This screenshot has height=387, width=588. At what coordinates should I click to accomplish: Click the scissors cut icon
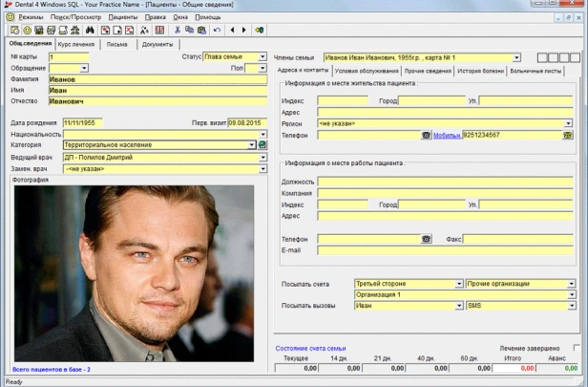[177, 30]
